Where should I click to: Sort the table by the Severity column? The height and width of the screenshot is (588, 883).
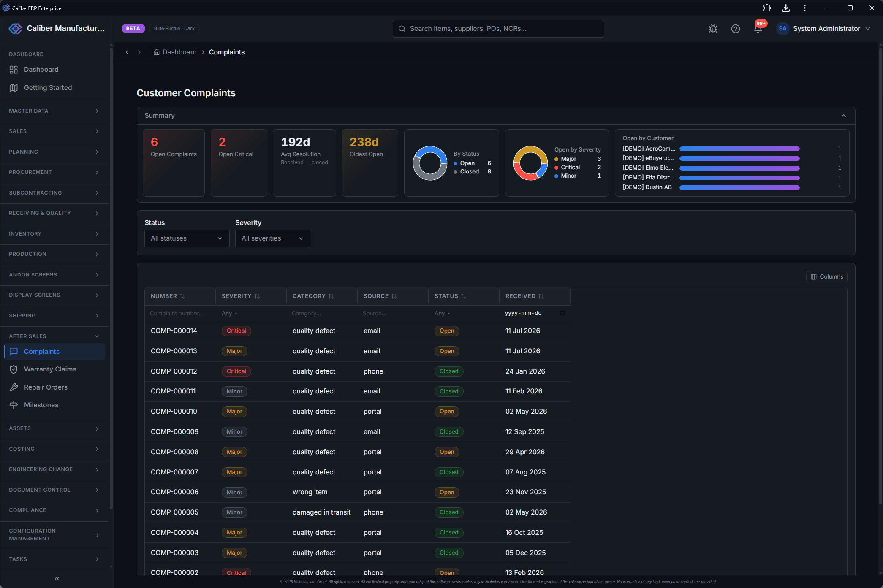click(241, 296)
